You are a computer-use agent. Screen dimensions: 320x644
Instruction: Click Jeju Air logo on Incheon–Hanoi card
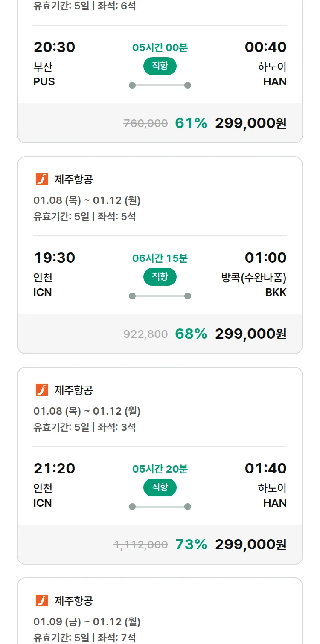pyautogui.click(x=42, y=390)
